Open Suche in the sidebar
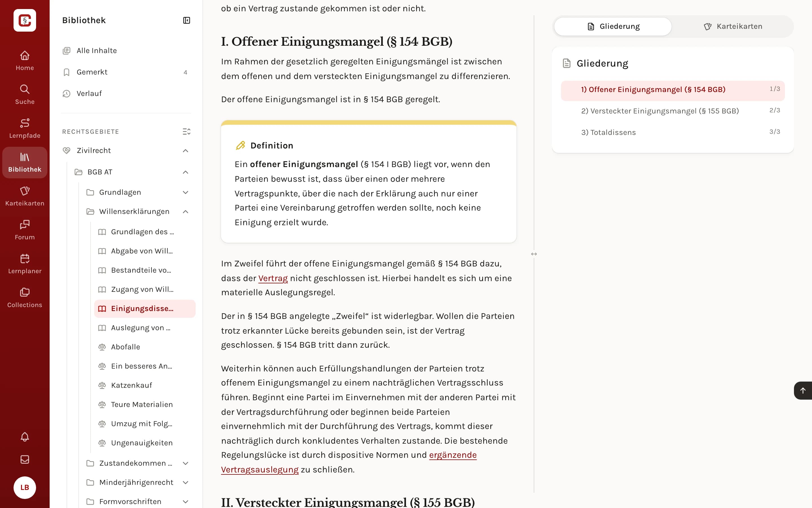Viewport: 812px width, 508px height. click(x=25, y=95)
